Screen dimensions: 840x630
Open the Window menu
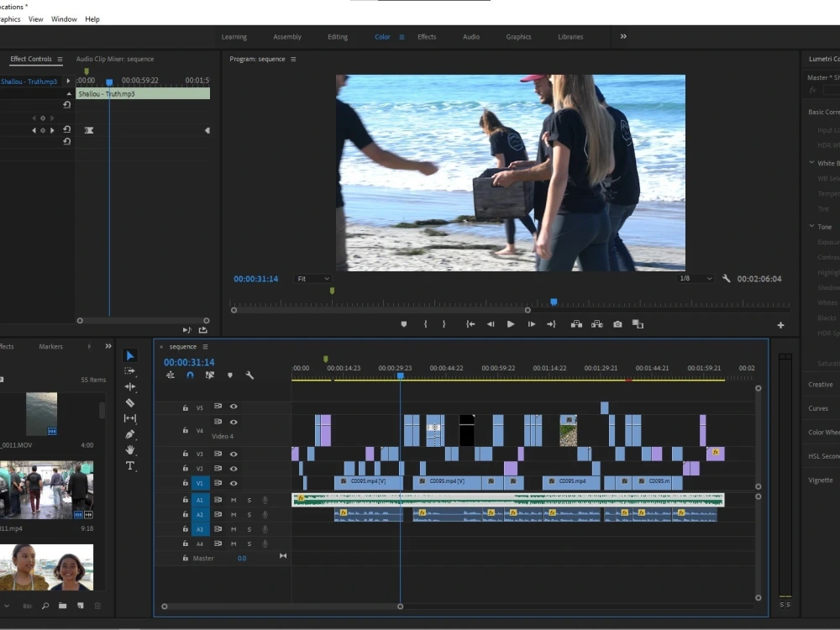click(65, 18)
